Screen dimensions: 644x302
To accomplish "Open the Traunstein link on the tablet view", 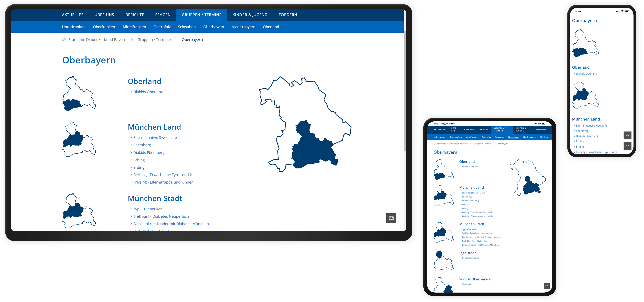I will (x=467, y=284).
